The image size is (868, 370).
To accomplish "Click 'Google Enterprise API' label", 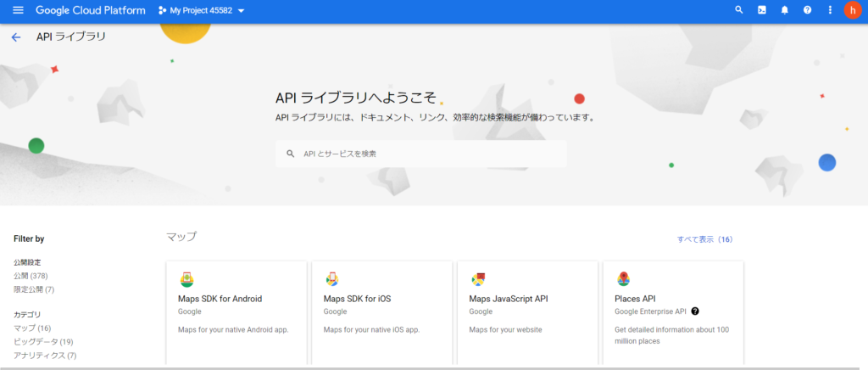I will [x=650, y=311].
